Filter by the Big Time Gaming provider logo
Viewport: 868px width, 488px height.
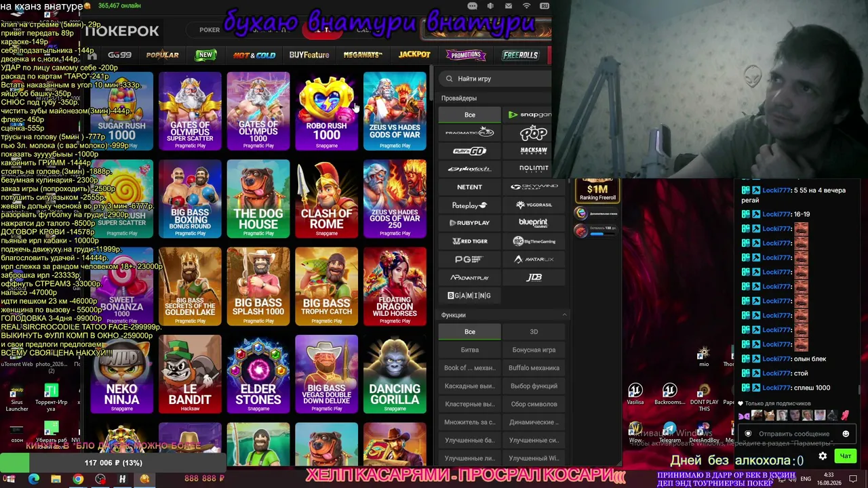[x=533, y=241]
